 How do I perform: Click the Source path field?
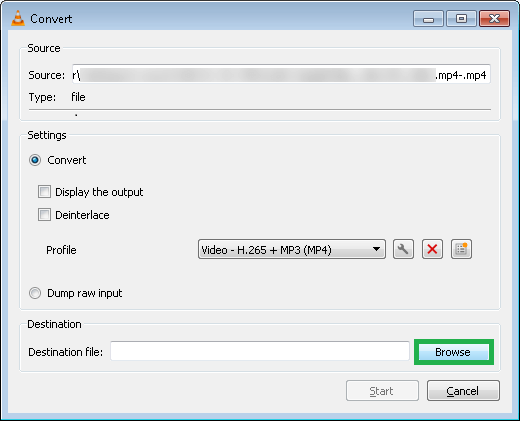[281, 75]
